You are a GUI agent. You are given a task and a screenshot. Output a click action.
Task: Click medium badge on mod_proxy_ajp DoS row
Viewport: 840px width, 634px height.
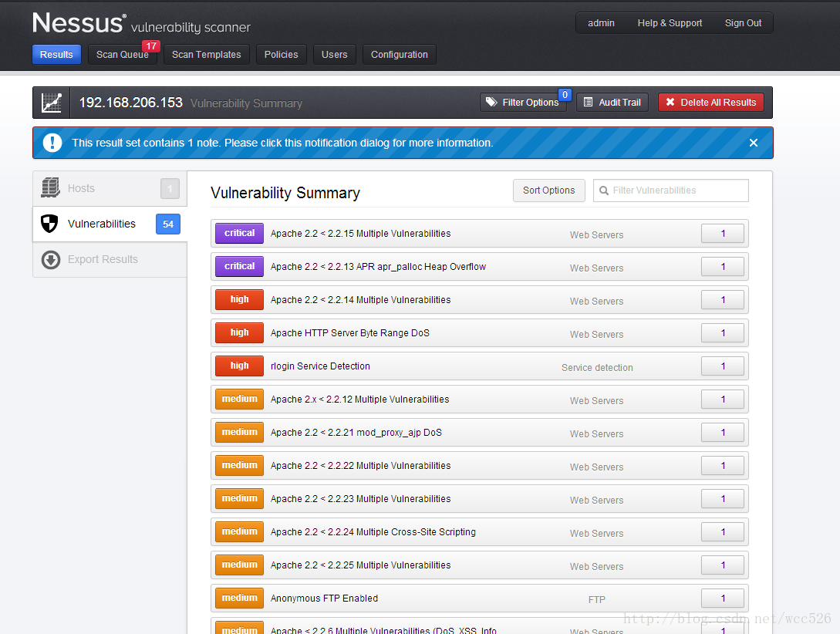click(x=239, y=433)
